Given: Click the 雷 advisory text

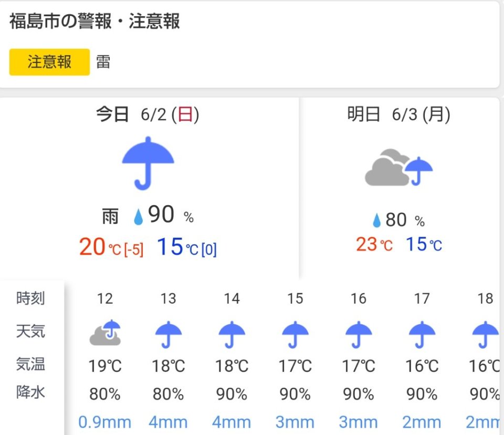Looking at the screenshot, I should 103,62.
